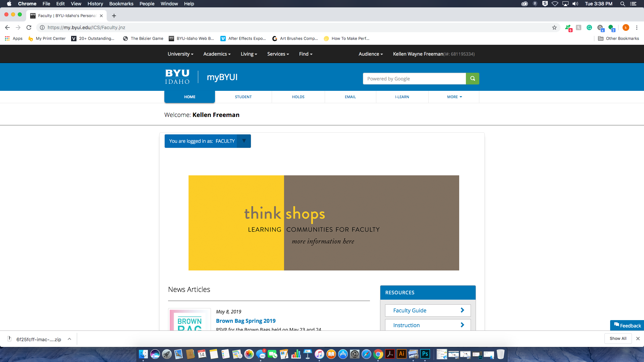Image resolution: width=644 pixels, height=362 pixels.
Task: Open the App Store in the dock
Action: (x=343, y=354)
